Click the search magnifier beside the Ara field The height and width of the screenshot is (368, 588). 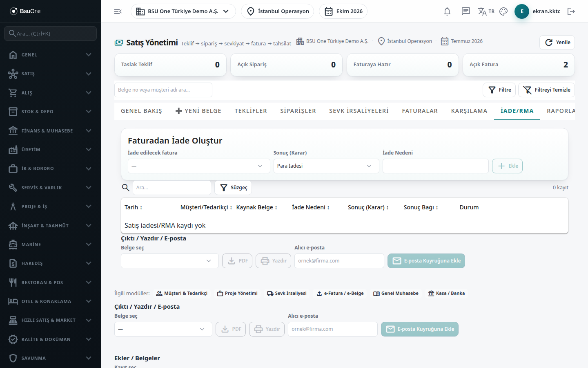126,188
